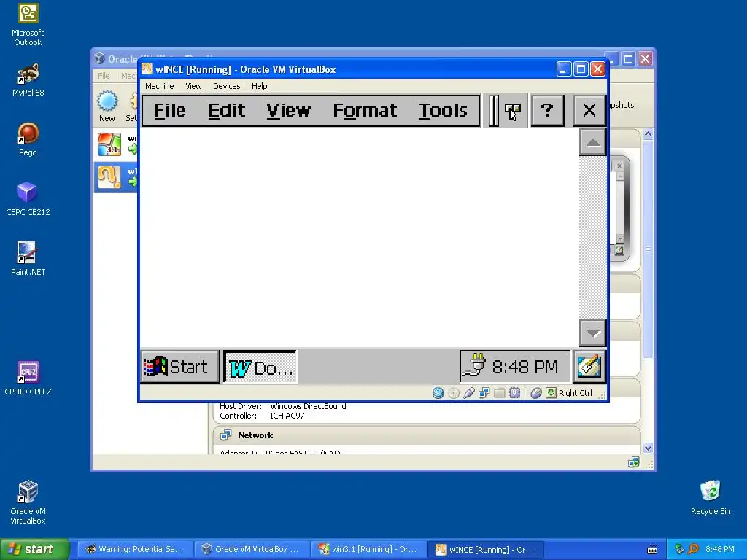Open the Format menu in Pocket Word
Image resolution: width=747 pixels, height=560 pixels.
[365, 111]
